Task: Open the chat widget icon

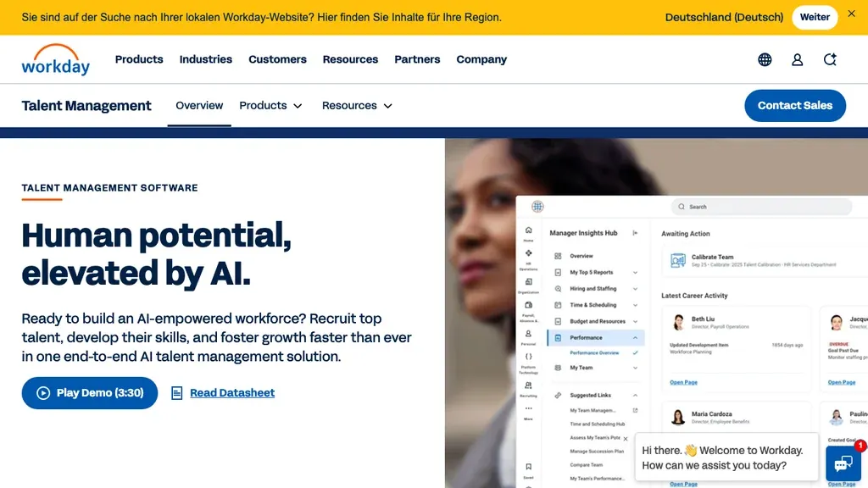Action: click(843, 463)
